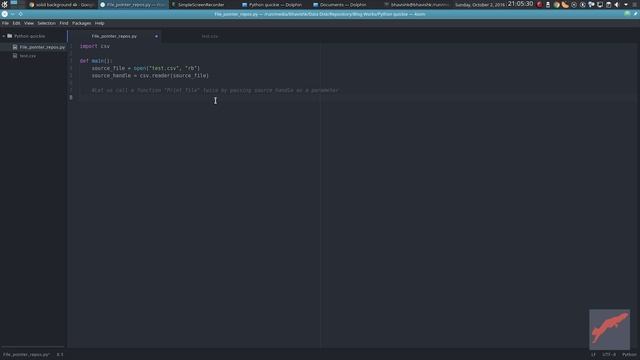Open the network tray icon
This screenshot has height=360, width=640.
[591, 5]
